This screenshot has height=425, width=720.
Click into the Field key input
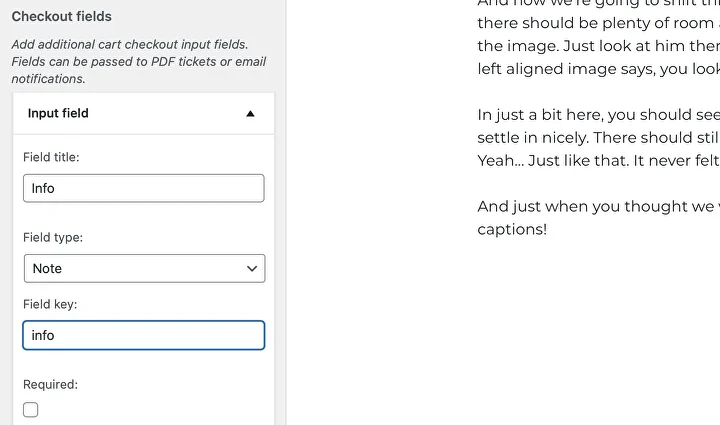click(144, 335)
